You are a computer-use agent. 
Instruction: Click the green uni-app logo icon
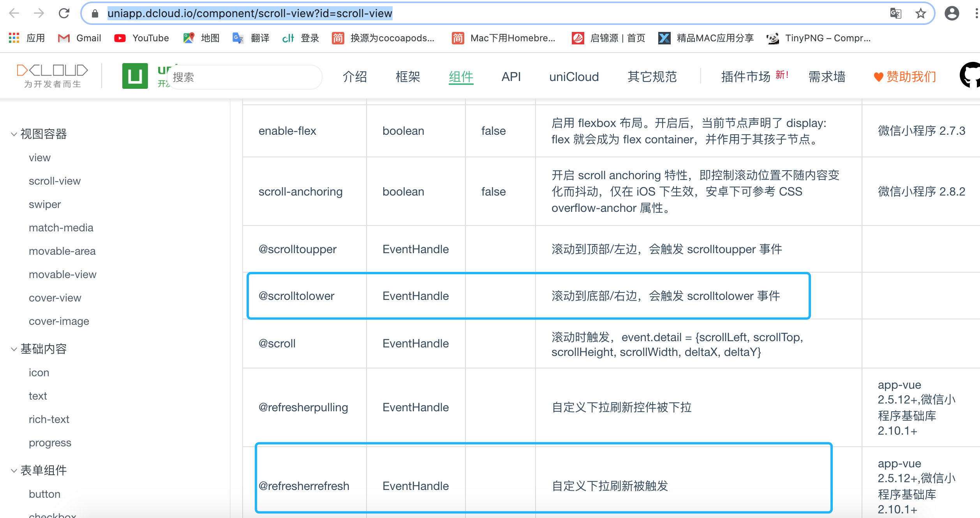135,76
